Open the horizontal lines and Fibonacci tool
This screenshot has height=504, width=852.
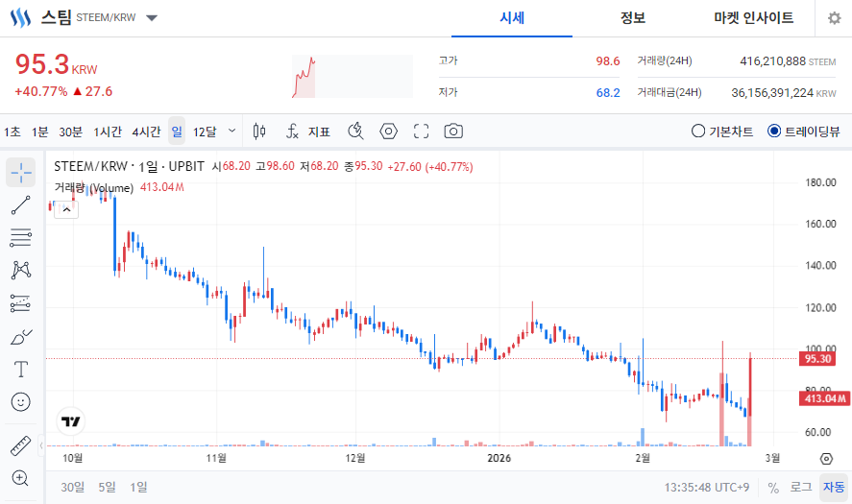20,238
